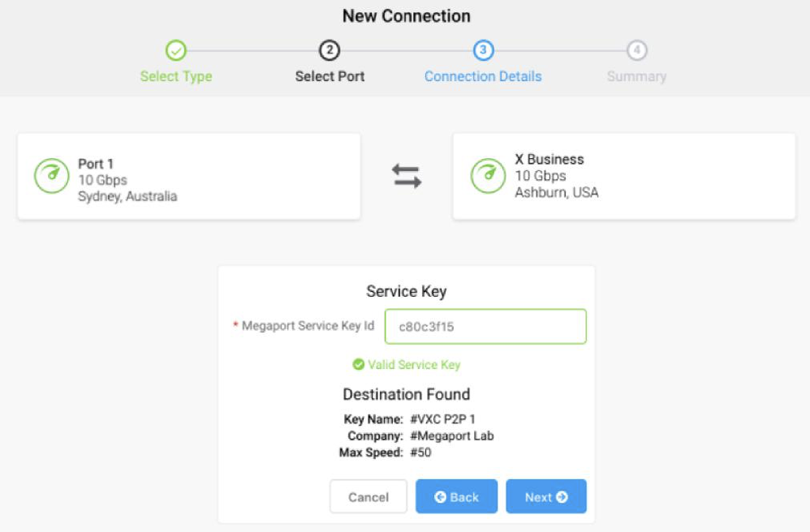Click the Cancel button
The image size is (810, 532).
[x=368, y=496]
